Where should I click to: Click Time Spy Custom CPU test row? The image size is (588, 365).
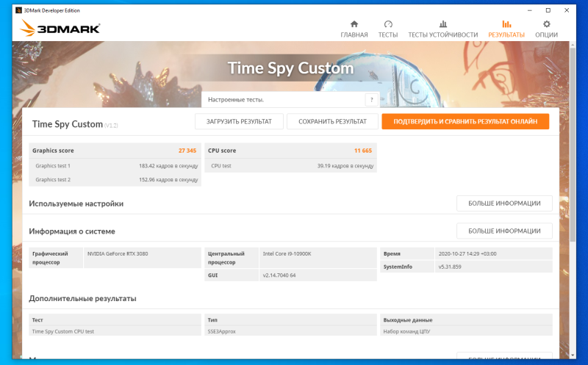(x=115, y=331)
